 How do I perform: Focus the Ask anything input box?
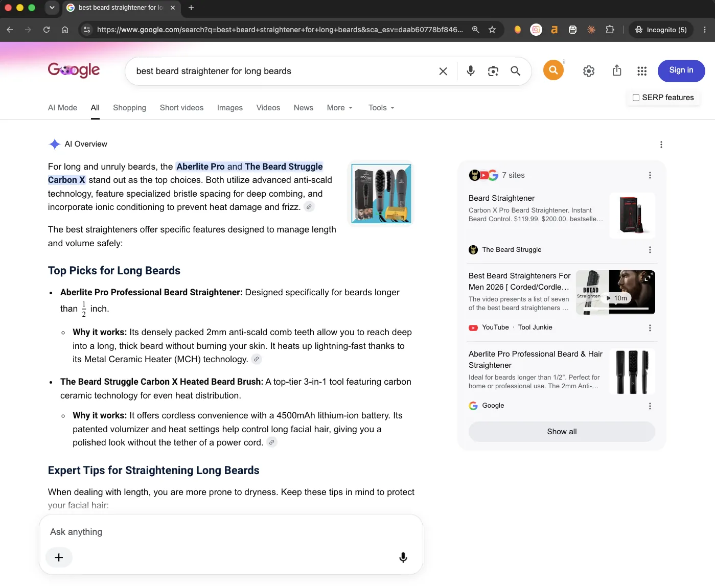(x=230, y=532)
